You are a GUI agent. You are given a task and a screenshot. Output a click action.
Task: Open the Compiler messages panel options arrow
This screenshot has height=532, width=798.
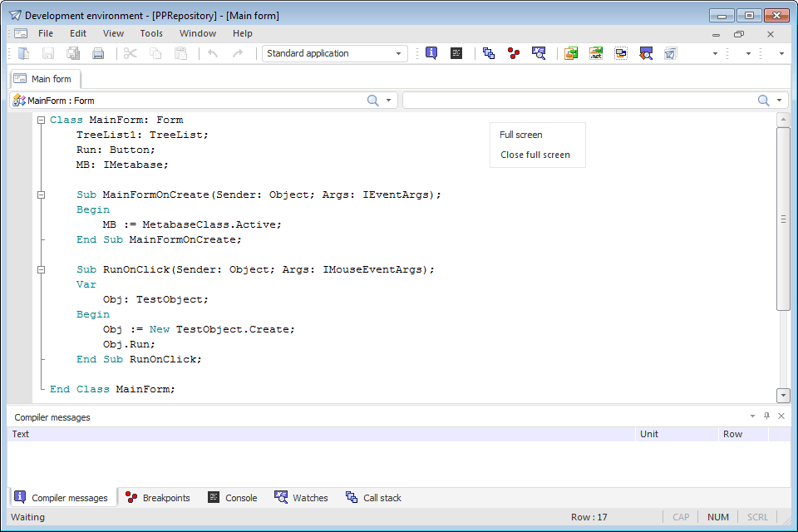753,416
